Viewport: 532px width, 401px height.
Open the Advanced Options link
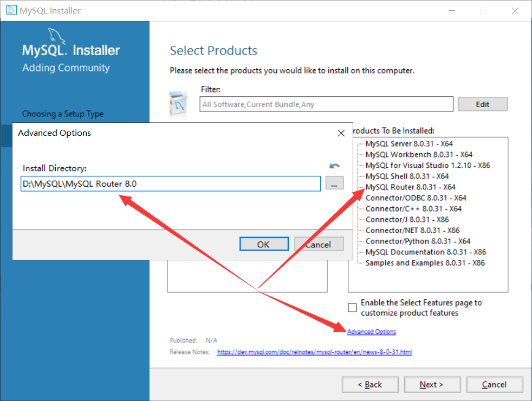[x=372, y=332]
